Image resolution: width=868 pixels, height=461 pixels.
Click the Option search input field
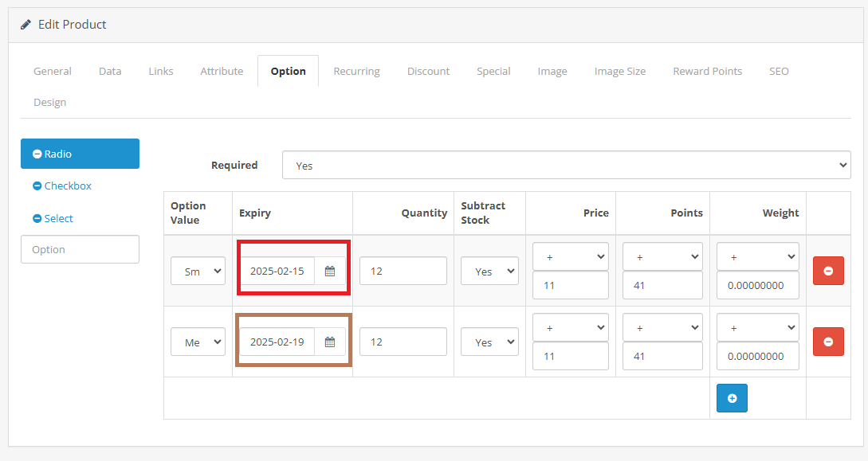80,249
